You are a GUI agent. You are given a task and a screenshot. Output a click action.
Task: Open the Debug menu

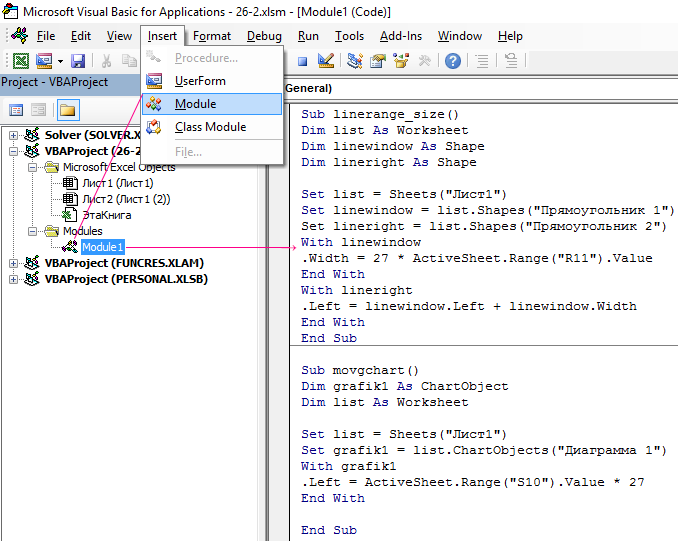pyautogui.click(x=264, y=36)
